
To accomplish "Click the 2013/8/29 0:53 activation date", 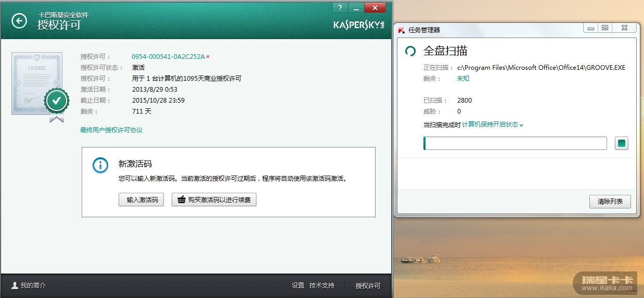I will click(x=154, y=89).
